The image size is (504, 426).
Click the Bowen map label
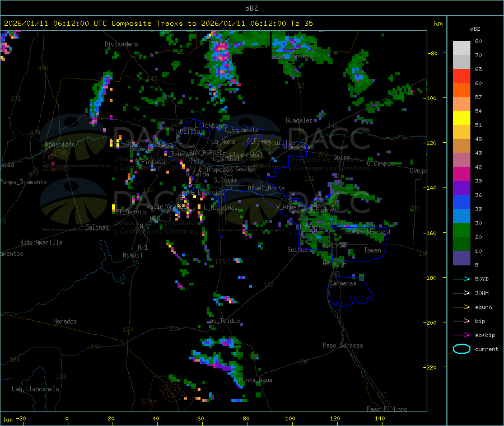(372, 250)
